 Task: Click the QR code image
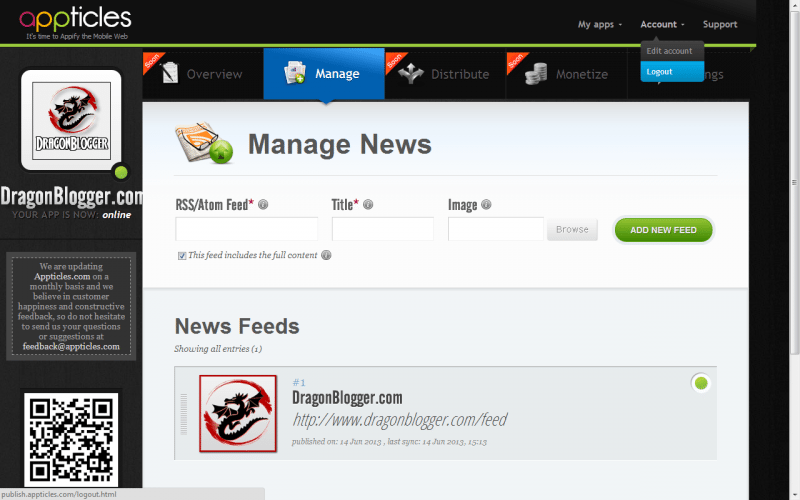pyautogui.click(x=71, y=440)
